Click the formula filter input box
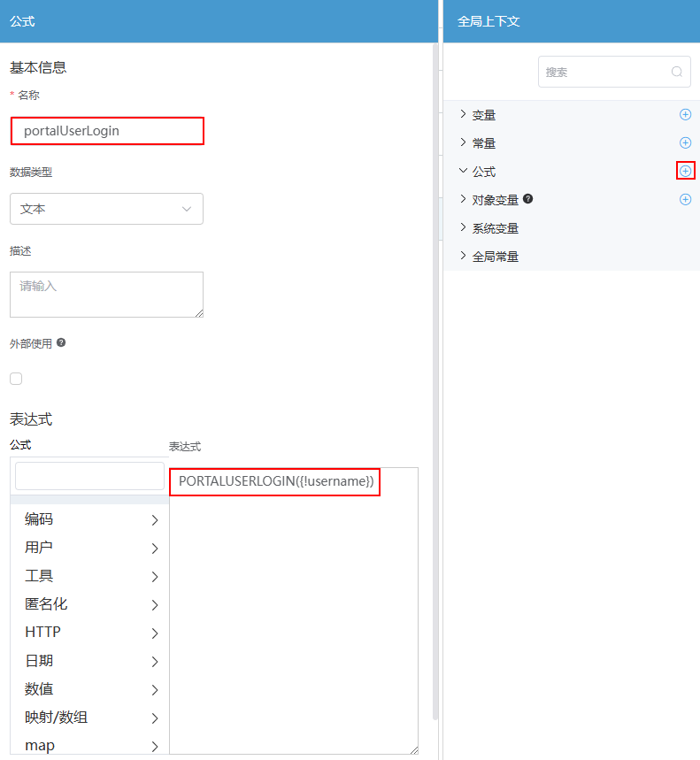Image resolution: width=700 pixels, height=760 pixels. point(89,476)
